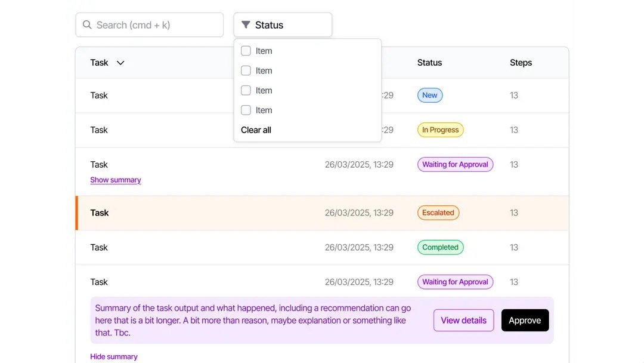Click Hide summary link

tap(114, 356)
